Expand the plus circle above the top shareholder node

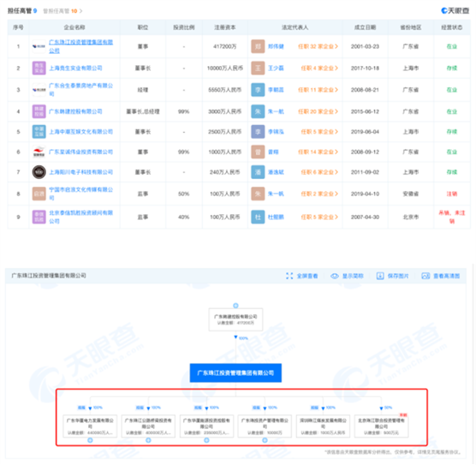(x=235, y=306)
